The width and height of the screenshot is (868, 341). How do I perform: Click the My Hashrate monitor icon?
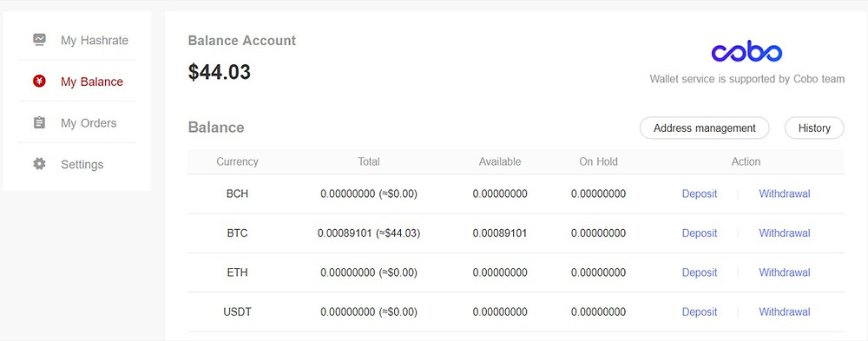tap(39, 40)
